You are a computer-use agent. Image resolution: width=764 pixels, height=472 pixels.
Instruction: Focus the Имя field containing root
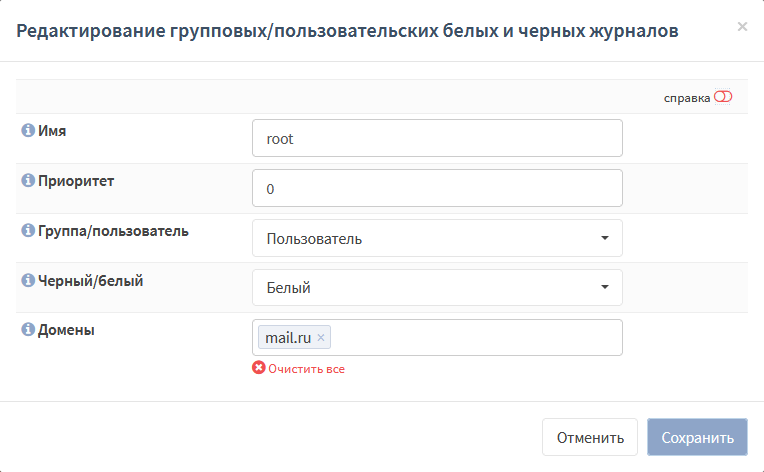click(437, 138)
